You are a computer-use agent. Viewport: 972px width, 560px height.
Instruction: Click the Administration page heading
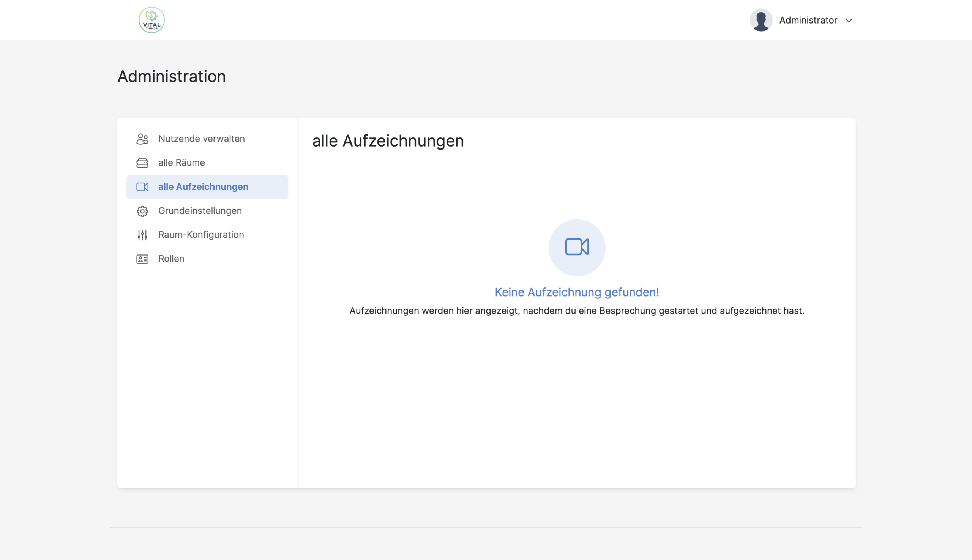172,76
